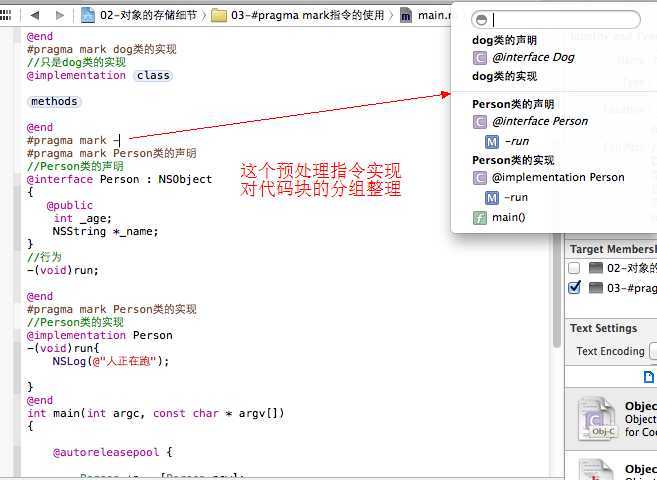
Task: Click the line '#pragma mark Person类的声明'
Action: pos(111,153)
